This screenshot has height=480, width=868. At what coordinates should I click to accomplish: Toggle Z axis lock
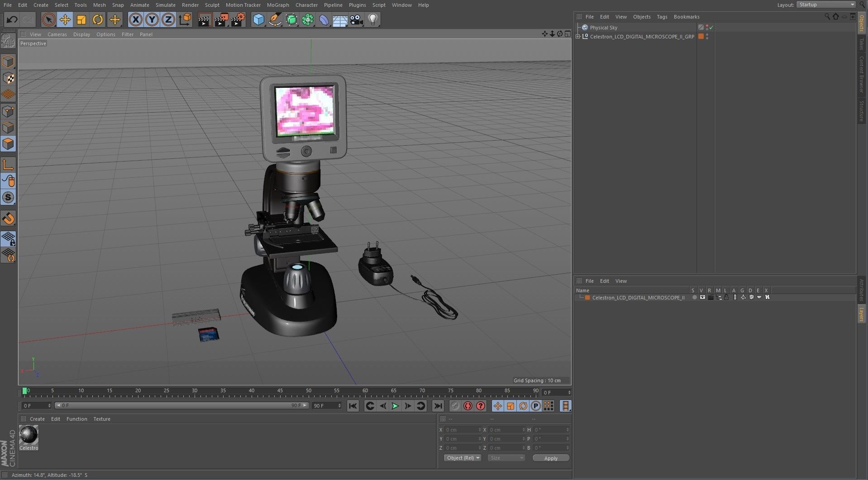click(x=168, y=19)
